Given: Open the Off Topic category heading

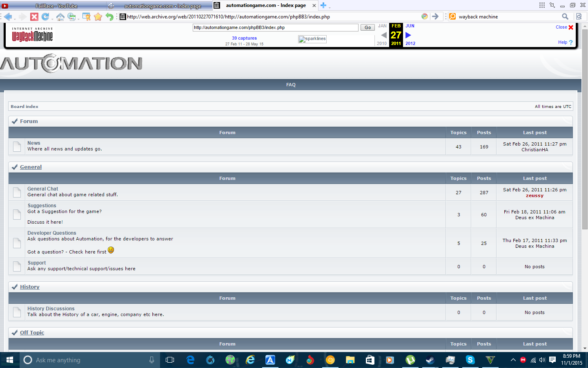Looking at the screenshot, I should point(32,332).
